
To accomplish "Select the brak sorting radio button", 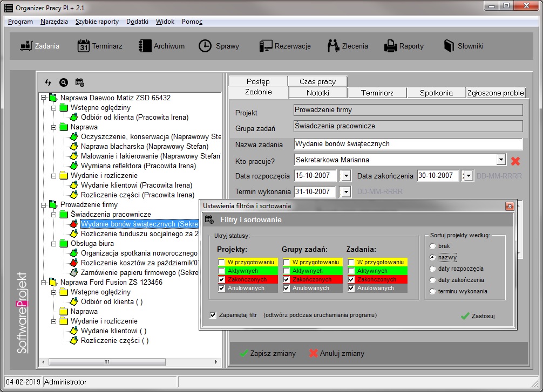I will (432, 246).
